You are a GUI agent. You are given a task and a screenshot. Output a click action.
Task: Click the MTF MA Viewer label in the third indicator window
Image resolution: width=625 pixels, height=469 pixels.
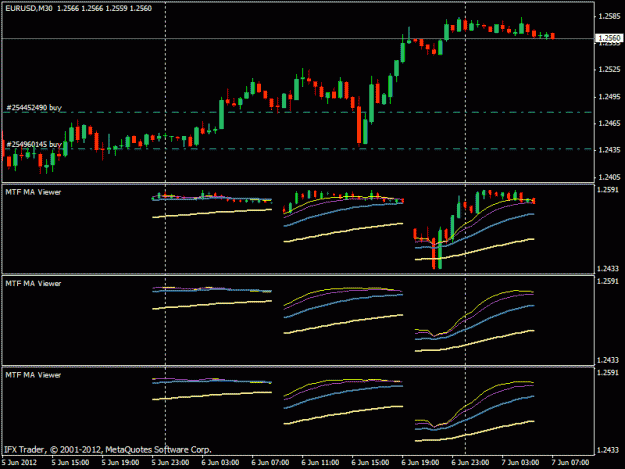pos(33,375)
